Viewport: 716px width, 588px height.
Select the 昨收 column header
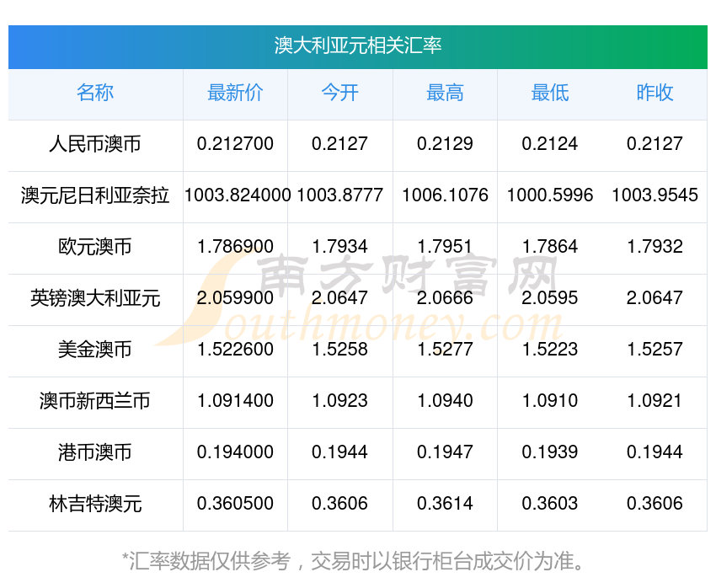tap(655, 93)
